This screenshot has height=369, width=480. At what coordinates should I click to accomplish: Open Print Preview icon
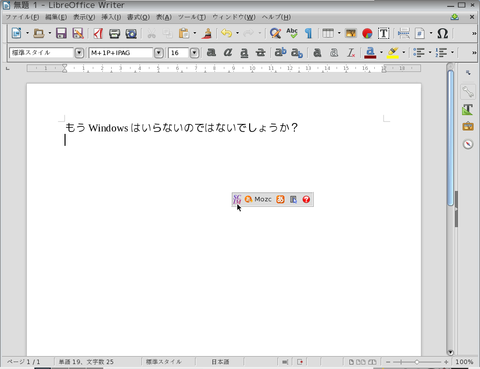point(131,33)
